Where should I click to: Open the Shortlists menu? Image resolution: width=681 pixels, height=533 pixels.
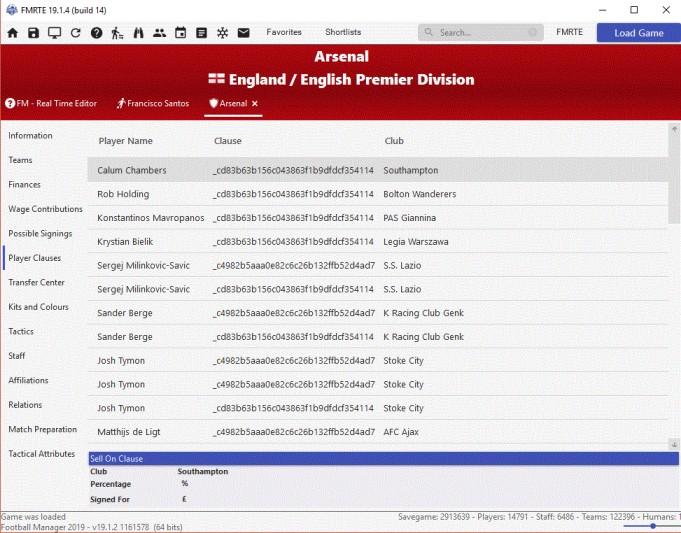pos(343,33)
